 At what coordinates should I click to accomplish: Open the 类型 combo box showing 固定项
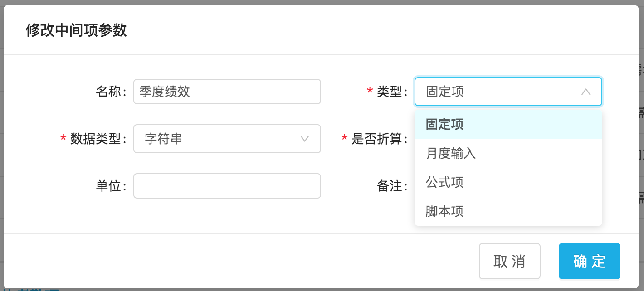[508, 92]
